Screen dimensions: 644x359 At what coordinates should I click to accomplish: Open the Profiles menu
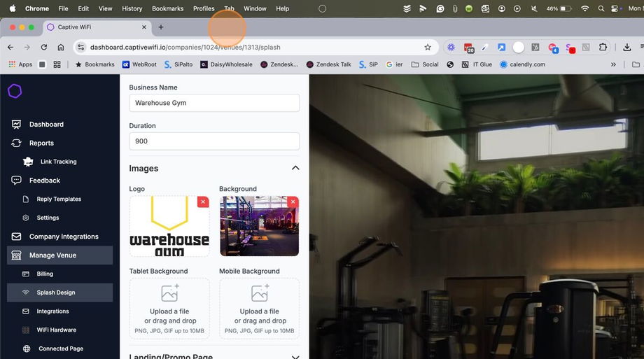click(x=204, y=8)
